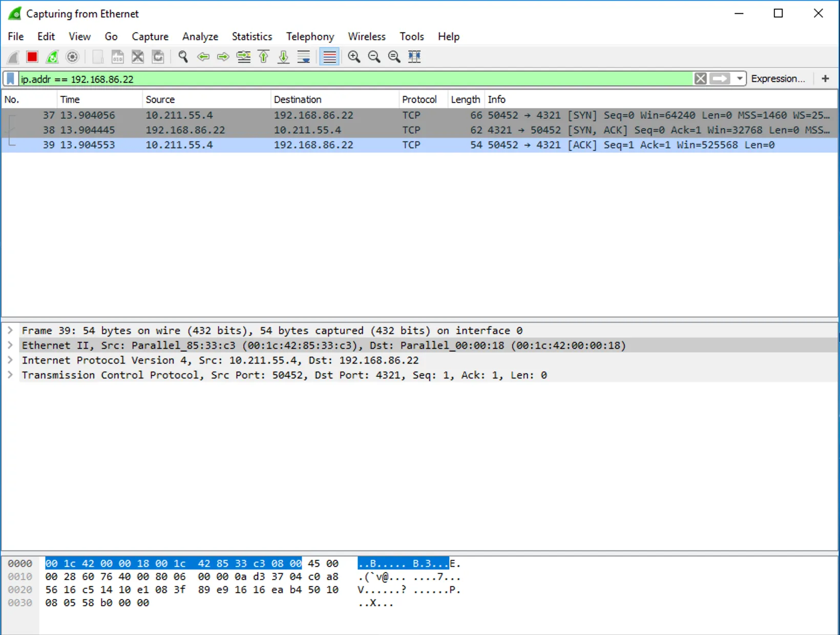This screenshot has height=635, width=840.
Task: Expand the Ethernet II details
Action: (10, 345)
